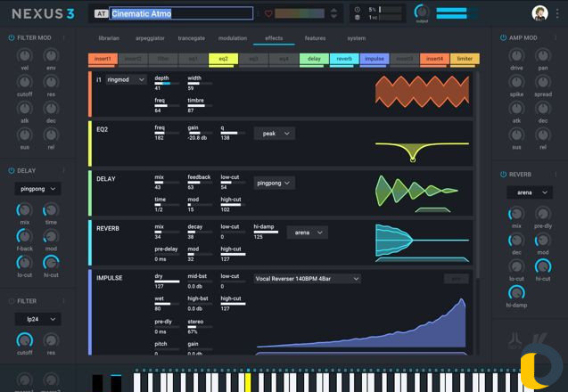Open the user profile avatar
Viewport: 568px width, 392px height.
[539, 13]
